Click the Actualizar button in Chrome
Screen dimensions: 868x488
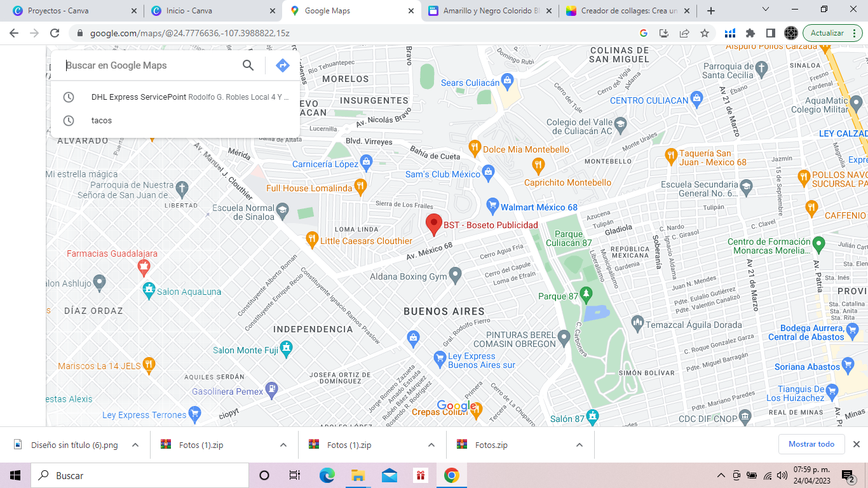[x=832, y=33]
